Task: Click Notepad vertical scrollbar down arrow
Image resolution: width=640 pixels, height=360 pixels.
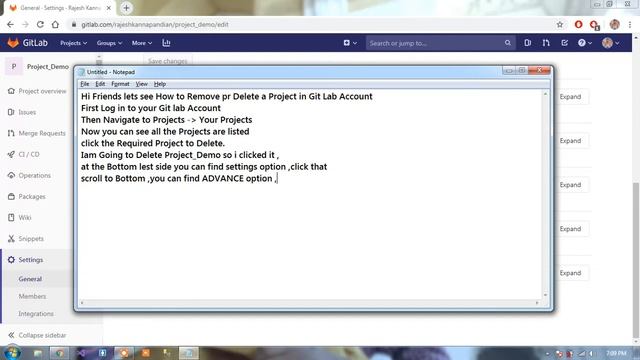Action: pyautogui.click(x=545, y=295)
